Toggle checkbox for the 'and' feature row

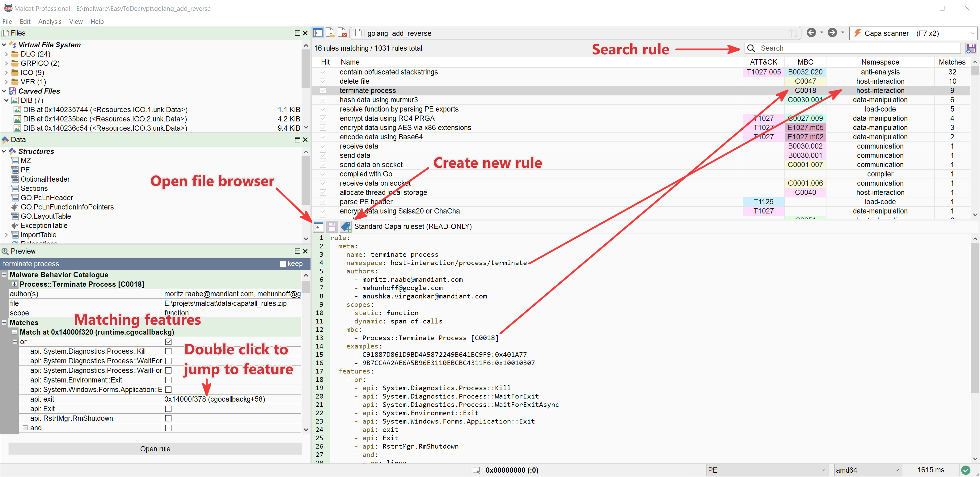click(168, 428)
